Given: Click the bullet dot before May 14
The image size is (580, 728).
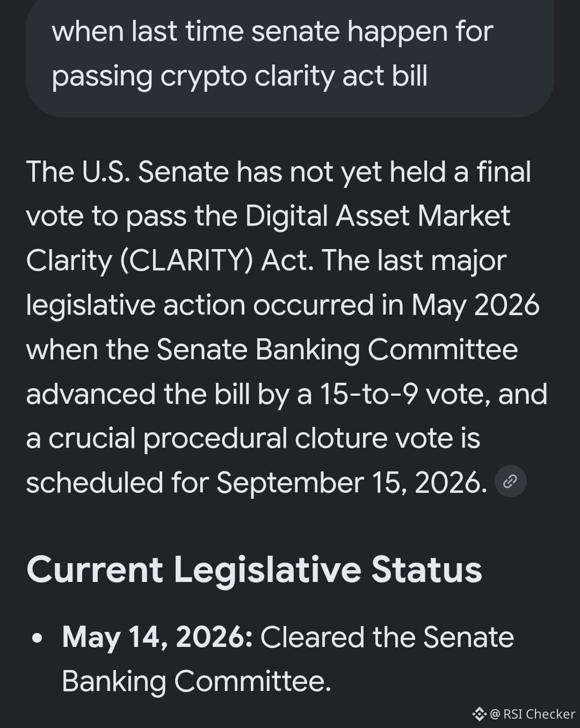Looking at the screenshot, I should tap(37, 639).
